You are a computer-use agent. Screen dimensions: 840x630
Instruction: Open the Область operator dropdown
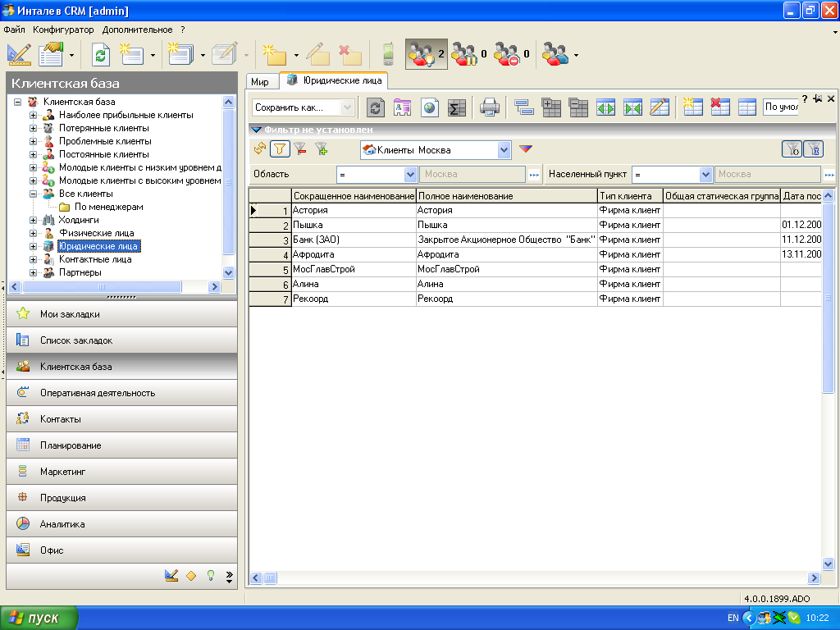tap(410, 174)
